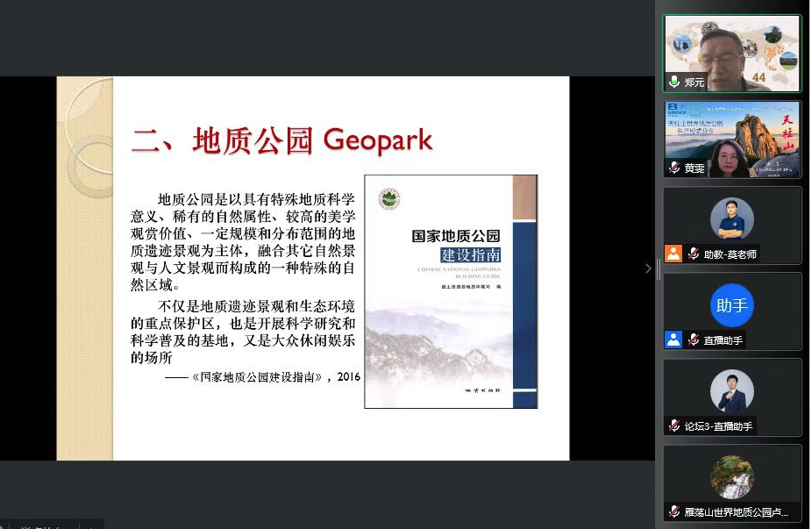Click 论坛3-直播助手's round profile avatar
Screen dimensions: 812x529
point(731,391)
